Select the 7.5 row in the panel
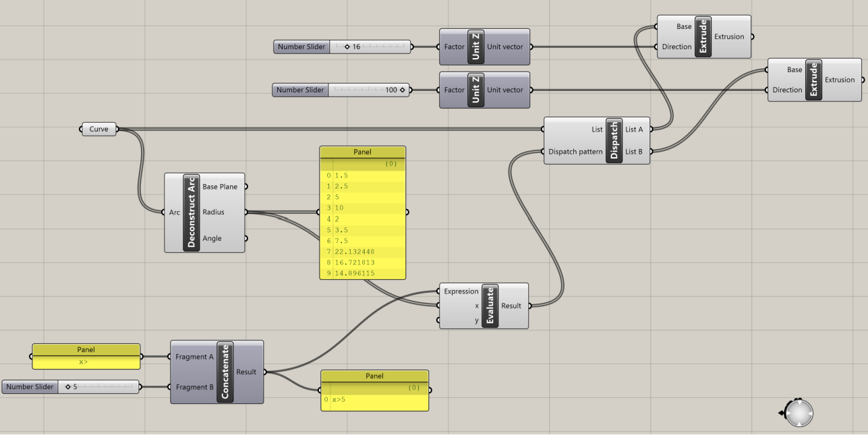The image size is (868, 435). click(363, 240)
